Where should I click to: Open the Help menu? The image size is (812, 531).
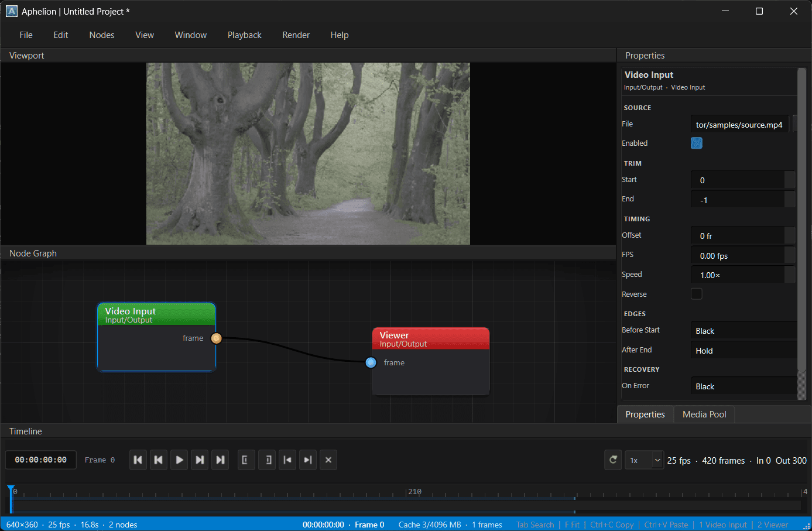tap(340, 35)
